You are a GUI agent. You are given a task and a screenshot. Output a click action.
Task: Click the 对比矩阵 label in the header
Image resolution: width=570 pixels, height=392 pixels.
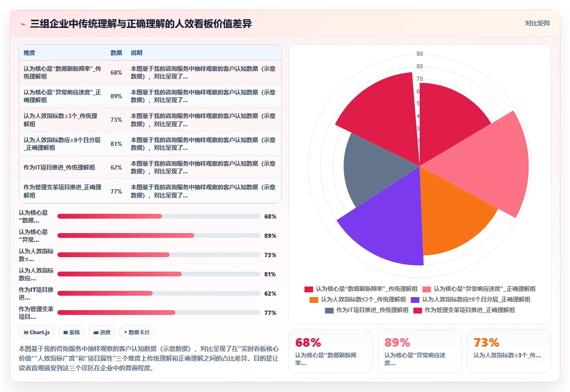(x=537, y=23)
